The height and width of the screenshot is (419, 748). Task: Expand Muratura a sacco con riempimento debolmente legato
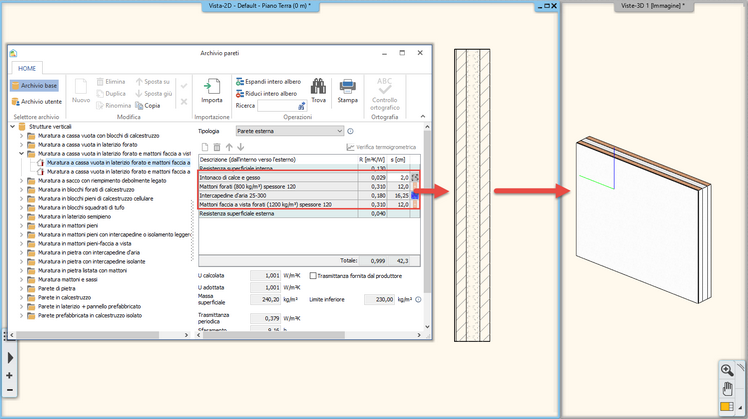(x=21, y=181)
